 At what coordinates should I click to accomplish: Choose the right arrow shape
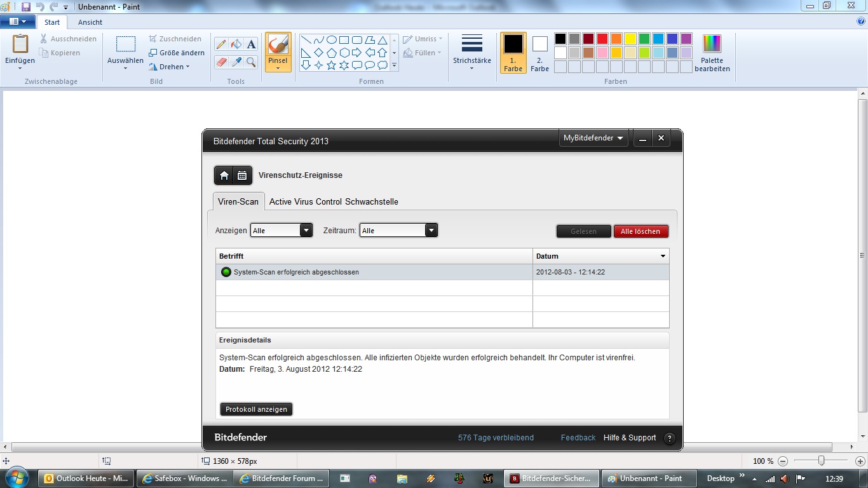[x=357, y=53]
